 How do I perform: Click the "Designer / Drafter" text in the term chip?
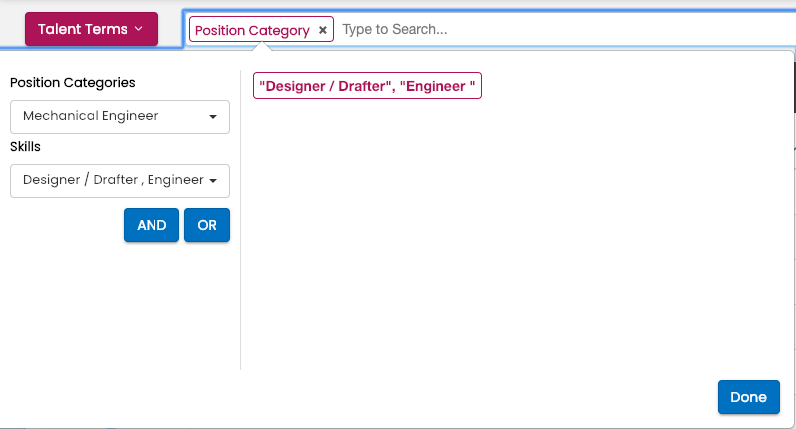tap(324, 87)
